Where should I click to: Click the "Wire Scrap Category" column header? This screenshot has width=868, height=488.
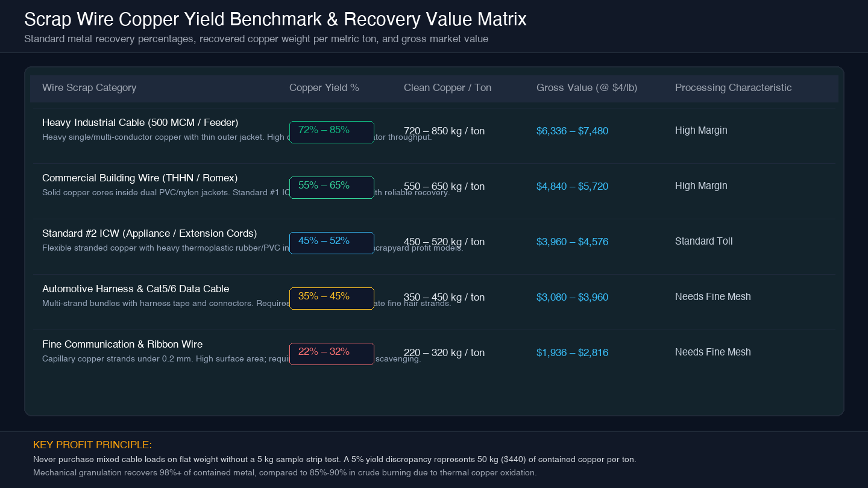tap(89, 88)
